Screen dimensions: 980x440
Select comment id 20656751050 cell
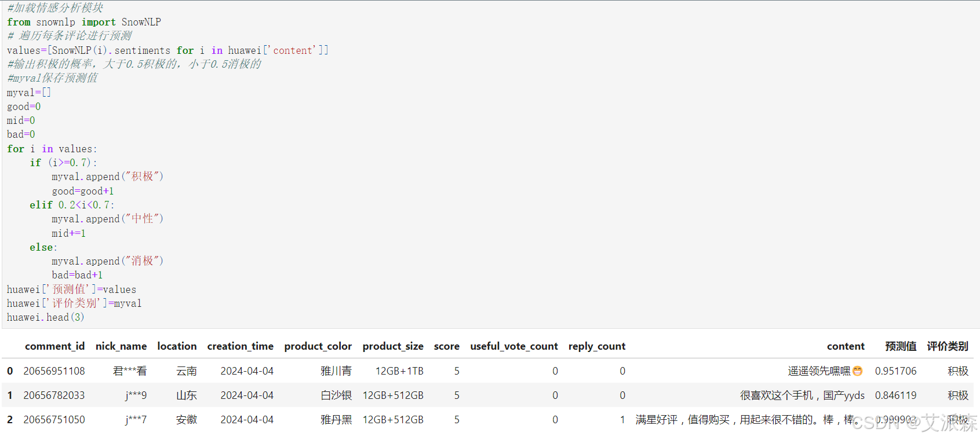(54, 420)
